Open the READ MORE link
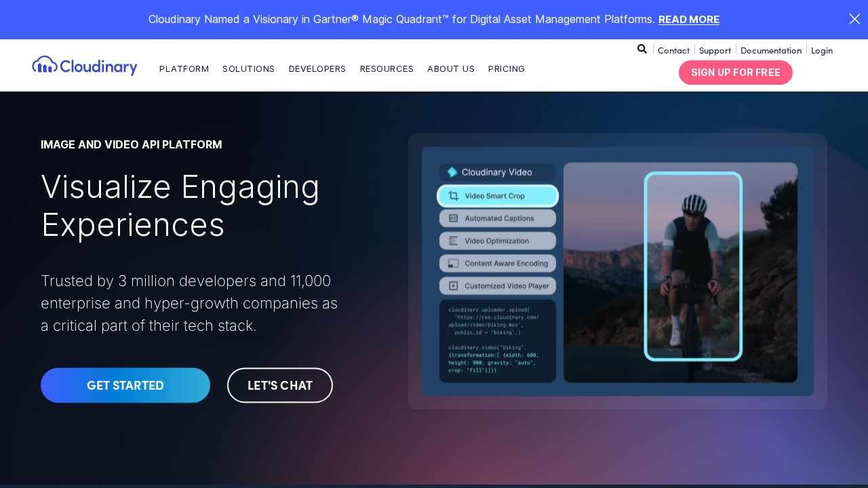Viewport: 868px width, 488px height. [689, 19]
